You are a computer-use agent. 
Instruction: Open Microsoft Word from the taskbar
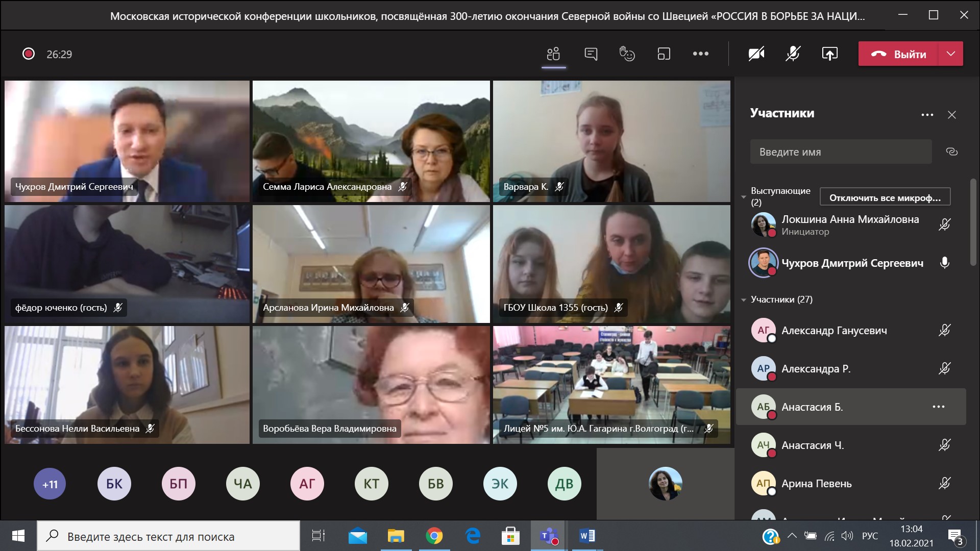click(x=587, y=536)
